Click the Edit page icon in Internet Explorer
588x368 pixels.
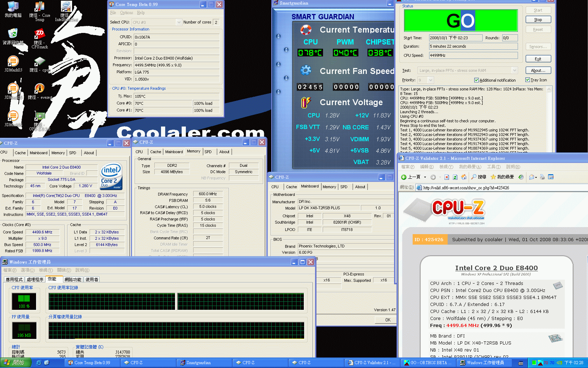tap(551, 177)
